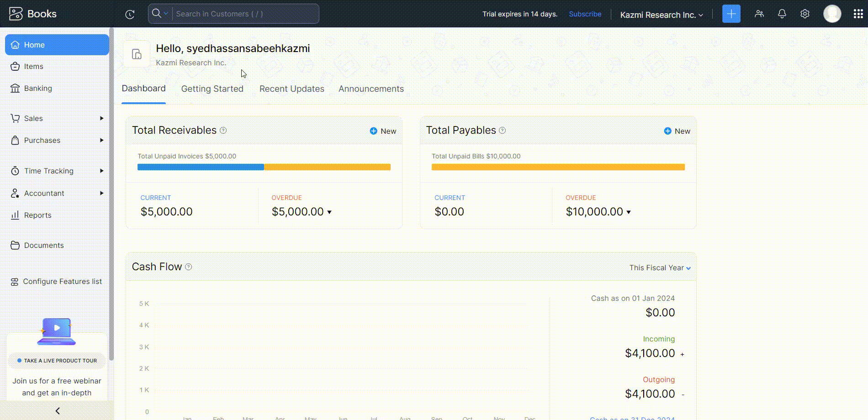Click New in Total Payables
Viewport: 868px width, 420px height.
pos(677,131)
